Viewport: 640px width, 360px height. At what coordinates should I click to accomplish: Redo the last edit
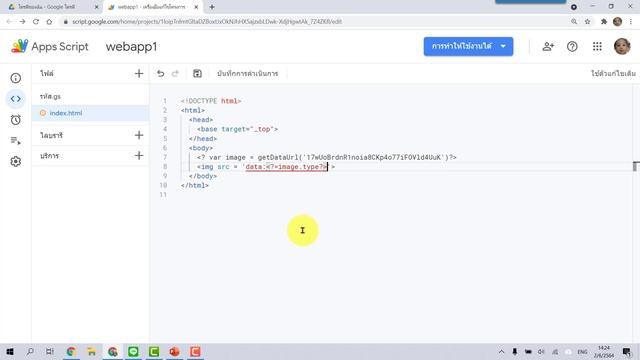176,73
